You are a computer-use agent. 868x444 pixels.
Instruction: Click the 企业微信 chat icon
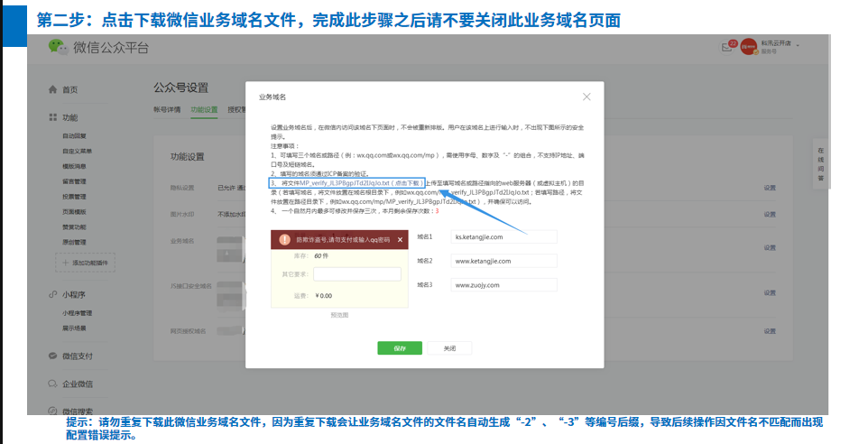tap(52, 384)
